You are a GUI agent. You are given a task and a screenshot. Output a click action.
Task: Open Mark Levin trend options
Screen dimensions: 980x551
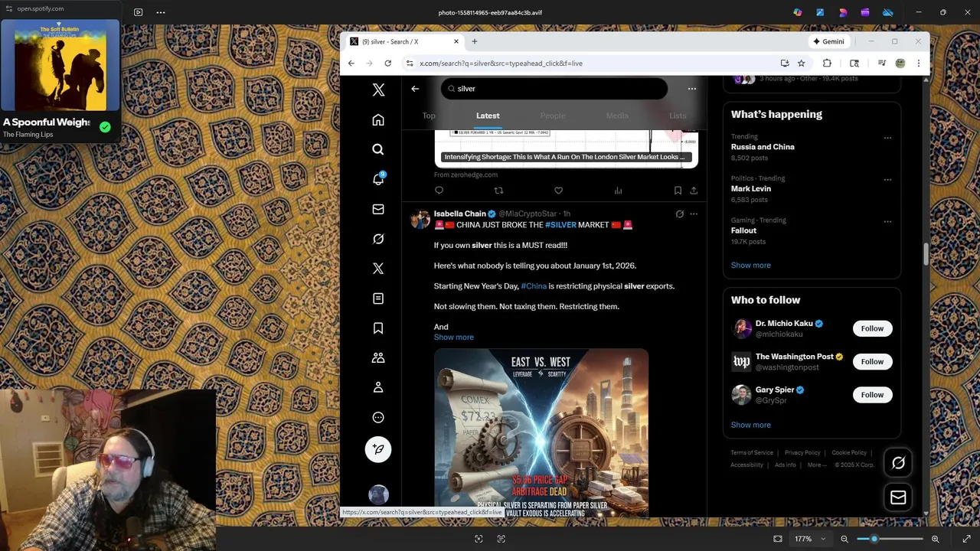(x=887, y=180)
